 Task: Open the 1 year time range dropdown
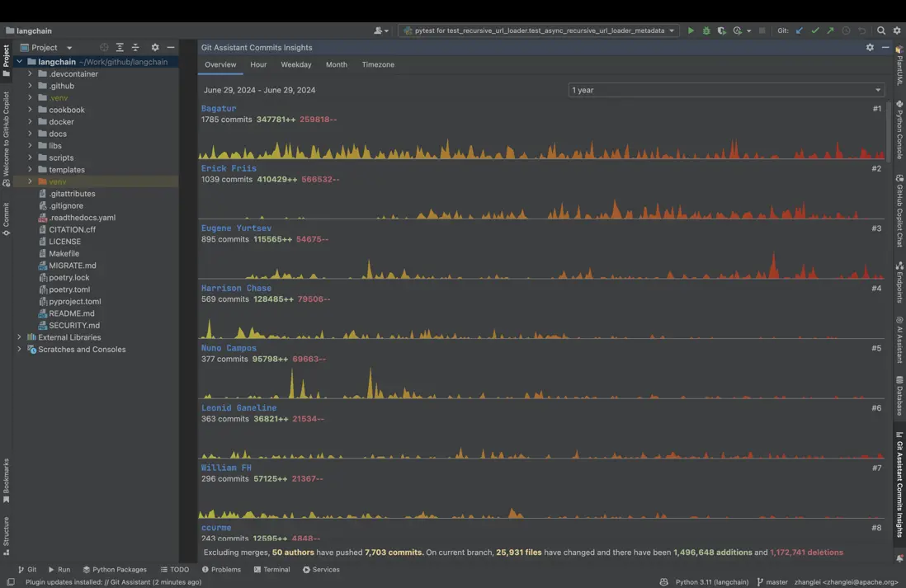click(726, 90)
